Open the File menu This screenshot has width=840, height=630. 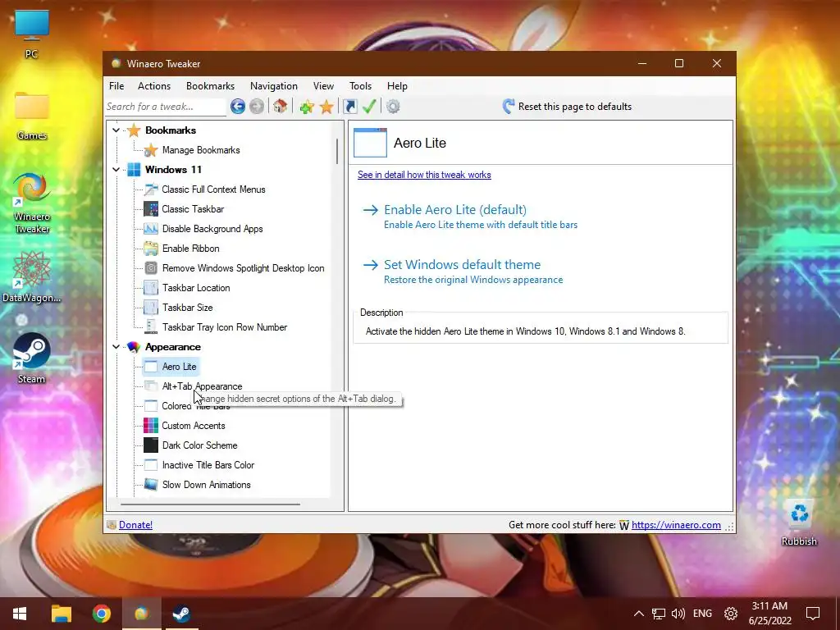pyautogui.click(x=116, y=86)
